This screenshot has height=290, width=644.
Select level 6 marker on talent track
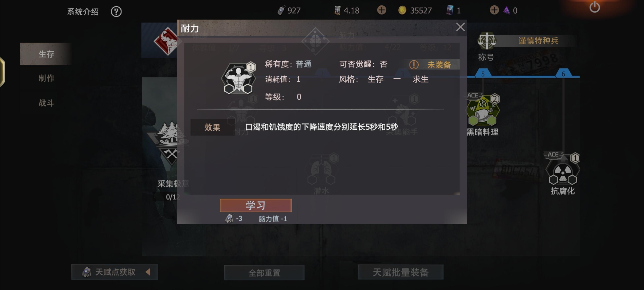[x=563, y=73]
